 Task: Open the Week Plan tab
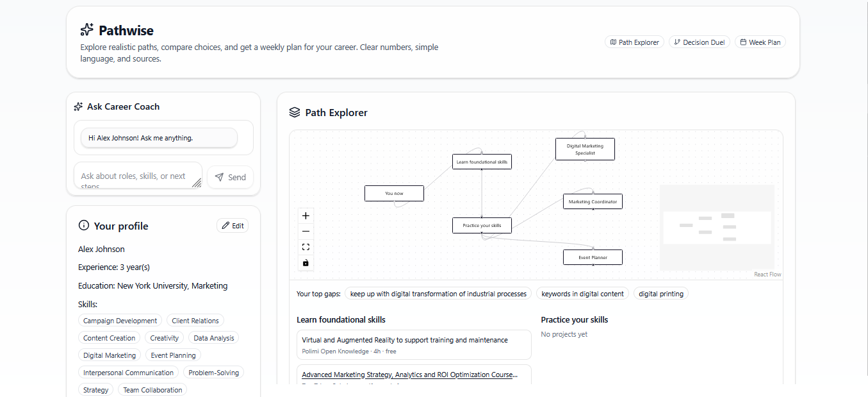pyautogui.click(x=760, y=42)
